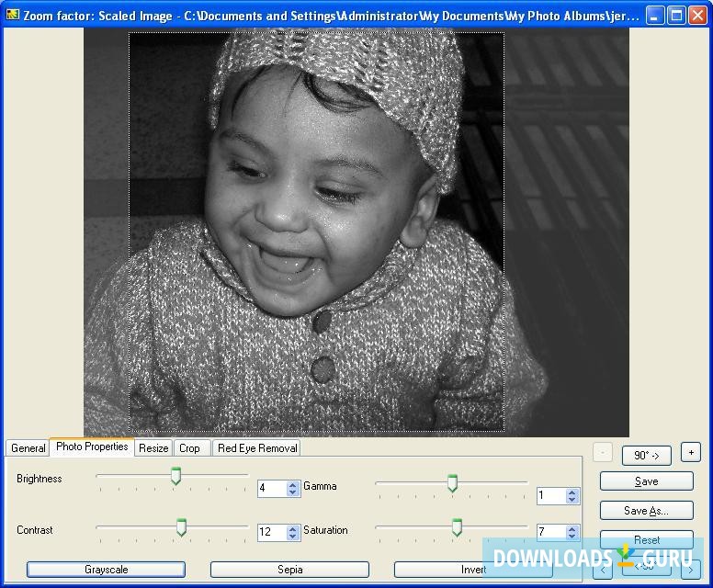Increase the Brightness value with spinner
The height and width of the screenshot is (588, 713).
[x=293, y=484]
